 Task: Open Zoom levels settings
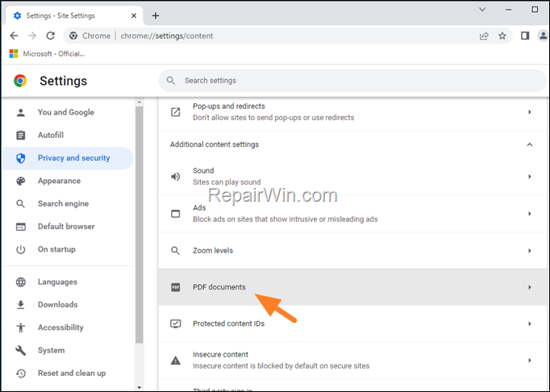coord(352,251)
